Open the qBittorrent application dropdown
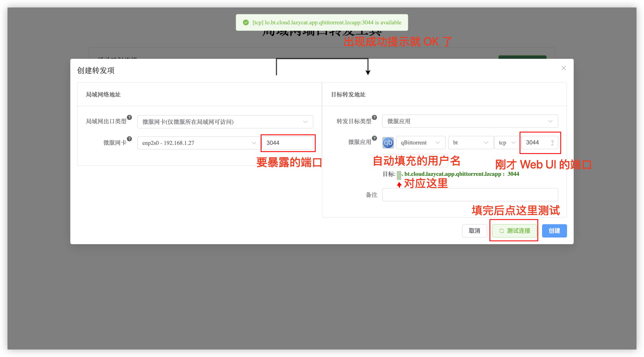 (421, 143)
